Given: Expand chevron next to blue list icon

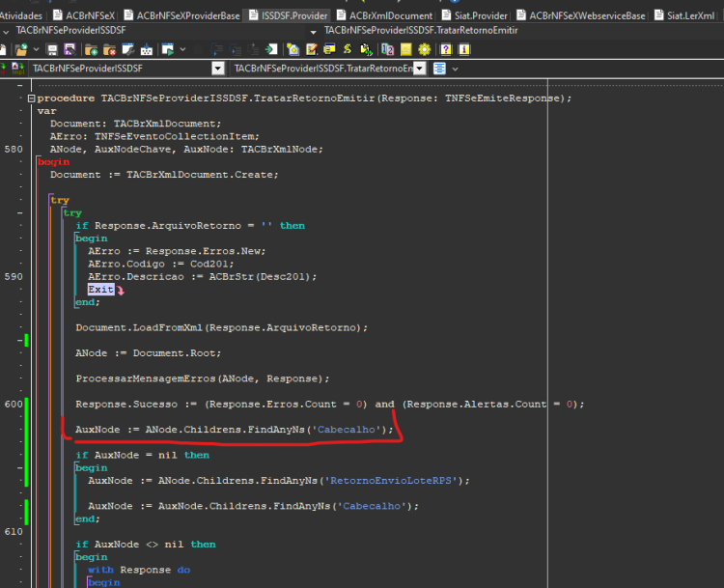Looking at the screenshot, I should tap(456, 69).
